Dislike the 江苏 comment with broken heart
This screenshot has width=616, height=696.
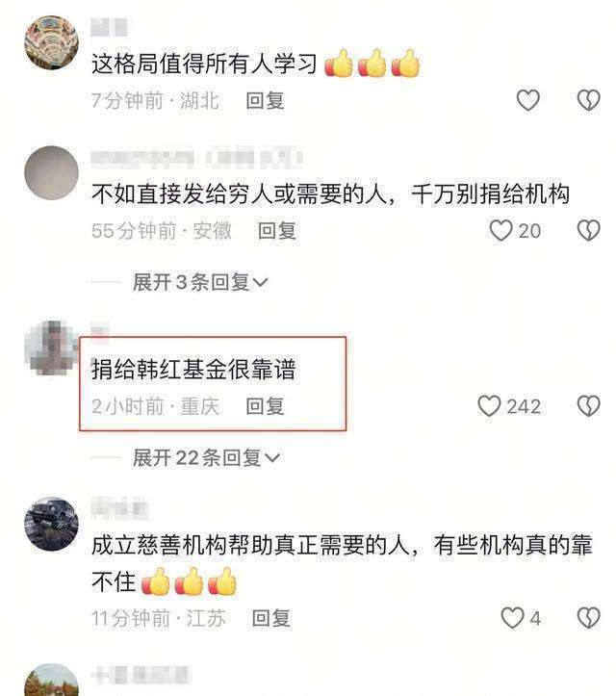point(588,617)
